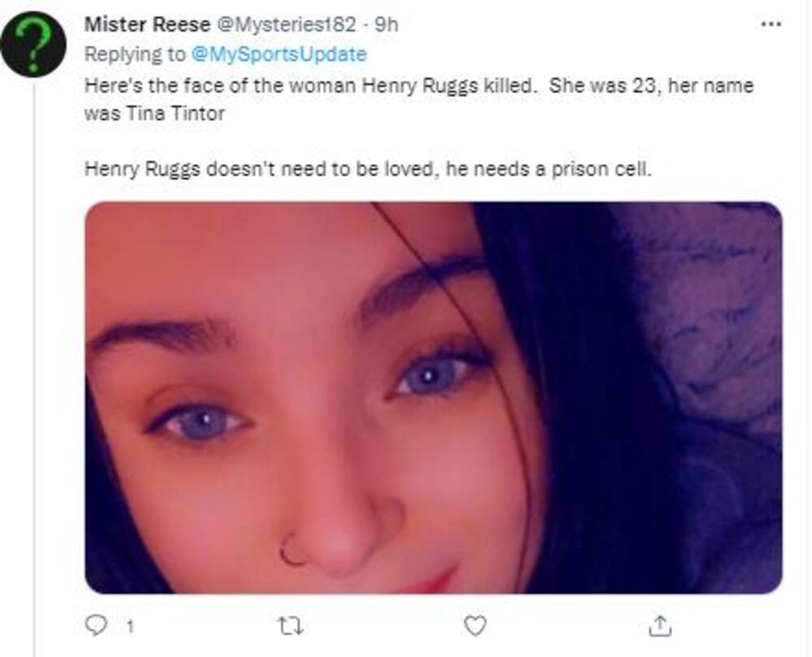Image resolution: width=812 pixels, height=657 pixels.
Task: Click blank area right of the share icon
Action: pos(731,625)
